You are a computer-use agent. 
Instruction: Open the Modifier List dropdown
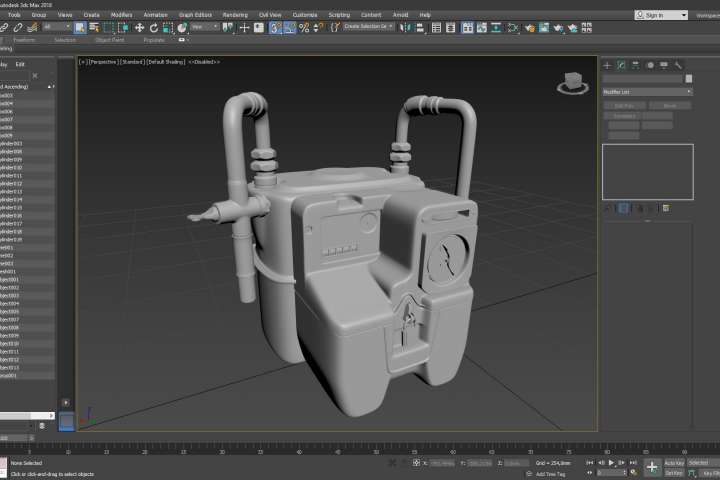[x=647, y=92]
